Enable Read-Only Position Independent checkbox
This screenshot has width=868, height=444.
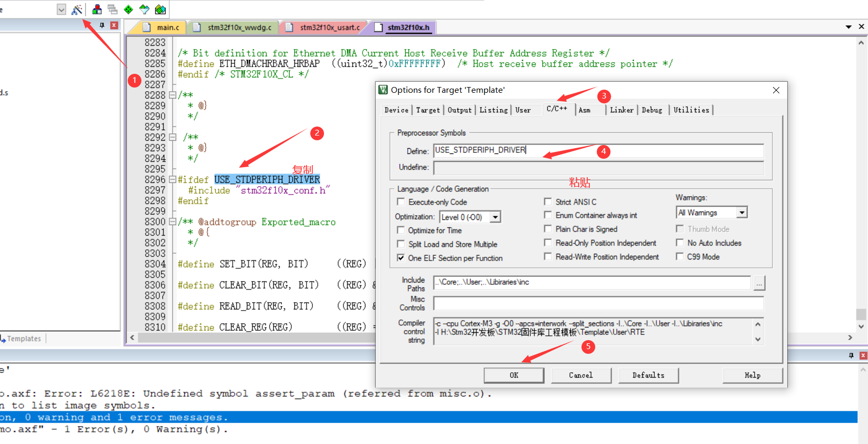[x=548, y=243]
